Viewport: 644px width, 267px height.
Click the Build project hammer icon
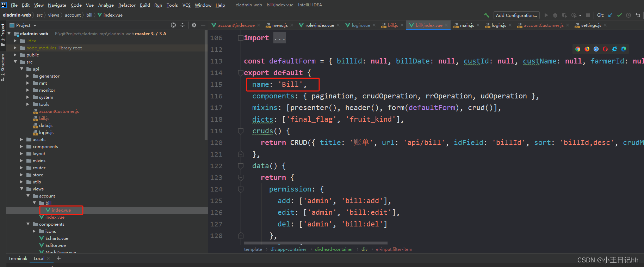(x=487, y=15)
